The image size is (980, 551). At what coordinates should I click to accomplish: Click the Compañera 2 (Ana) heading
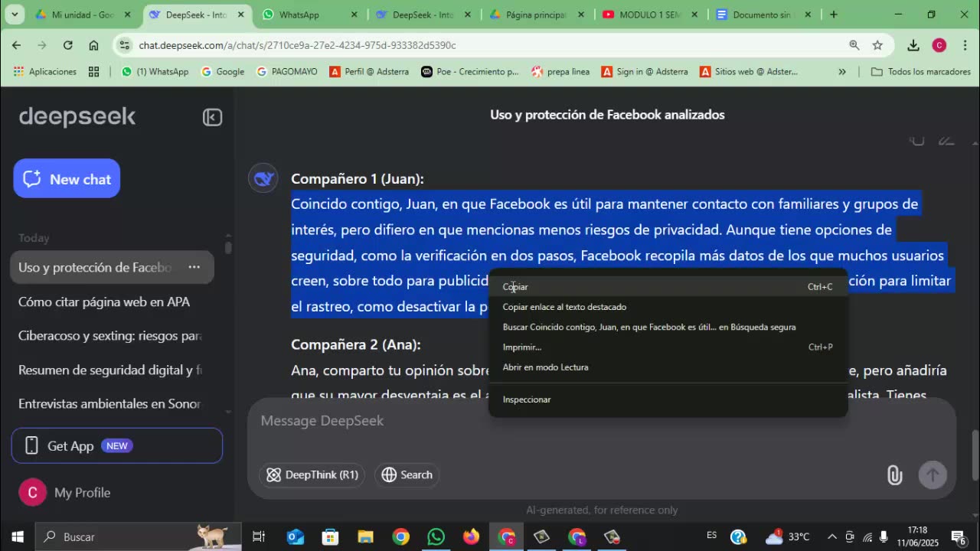click(x=356, y=344)
